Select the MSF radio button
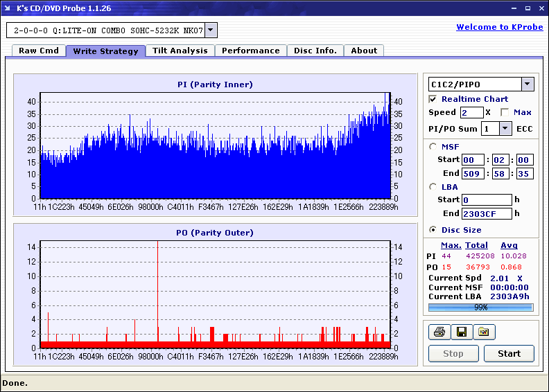The height and width of the screenshot is (392, 549). [433, 146]
